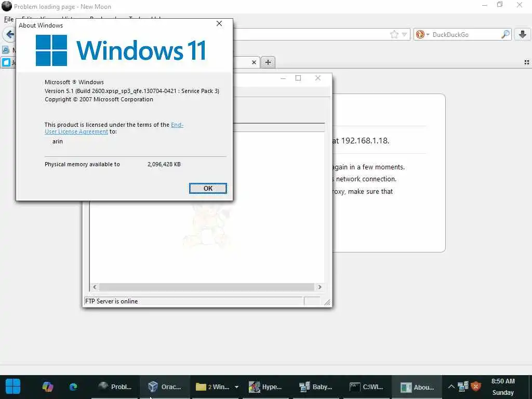Click the search magnifier icon
The height and width of the screenshot is (399, 532).
(505, 34)
